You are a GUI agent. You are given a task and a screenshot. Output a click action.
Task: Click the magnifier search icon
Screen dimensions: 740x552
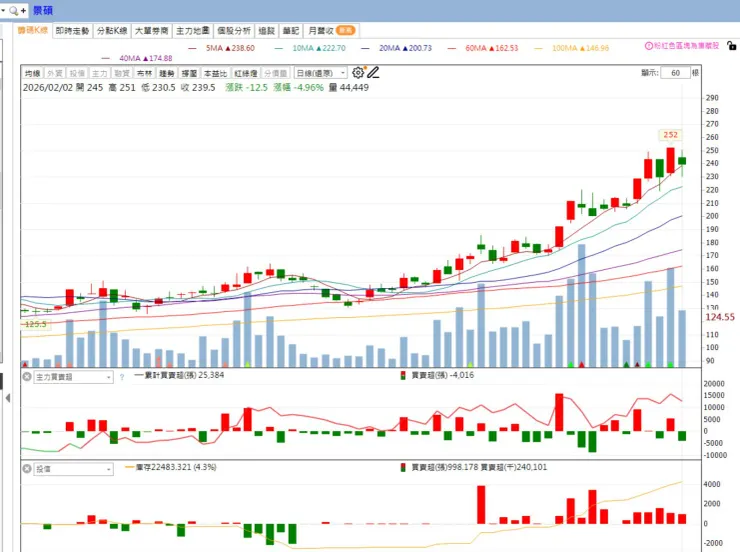point(14,10)
